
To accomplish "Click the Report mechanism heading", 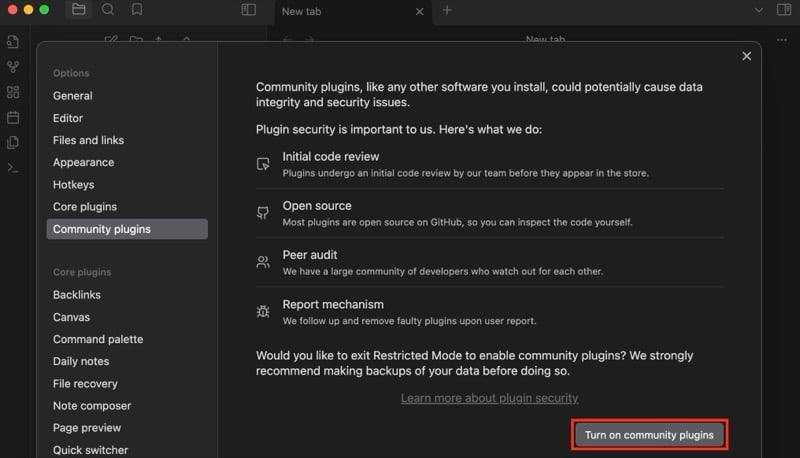I will click(333, 304).
